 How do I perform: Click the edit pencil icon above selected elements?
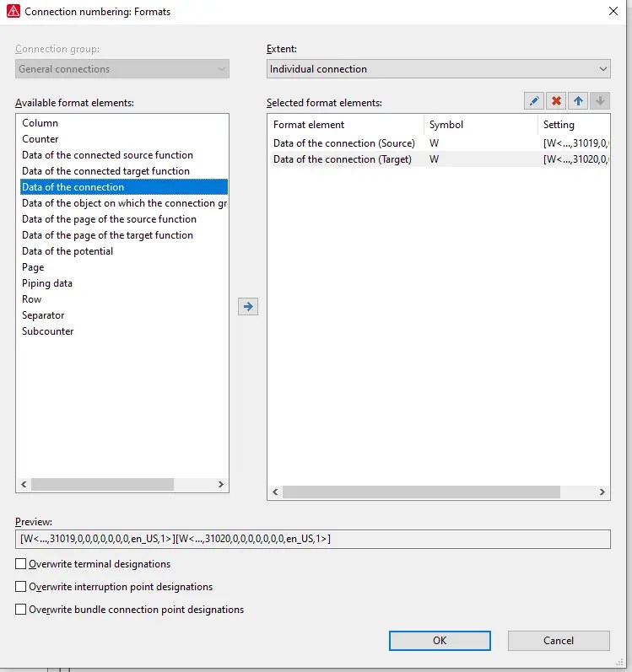point(534,101)
